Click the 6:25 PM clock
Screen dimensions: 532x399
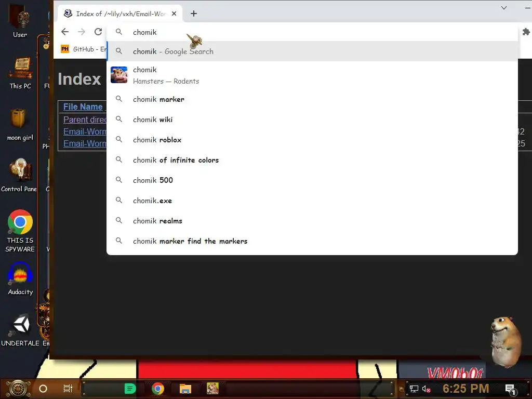coord(465,389)
